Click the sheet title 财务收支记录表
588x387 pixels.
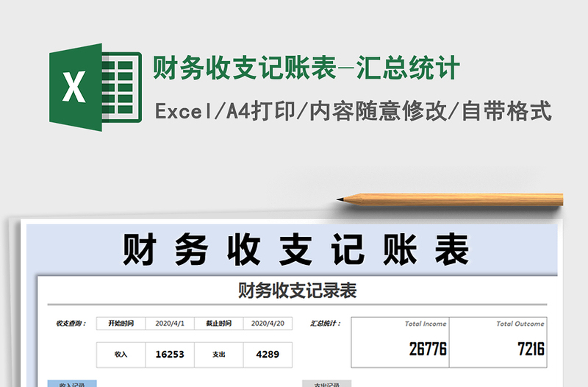click(x=298, y=291)
